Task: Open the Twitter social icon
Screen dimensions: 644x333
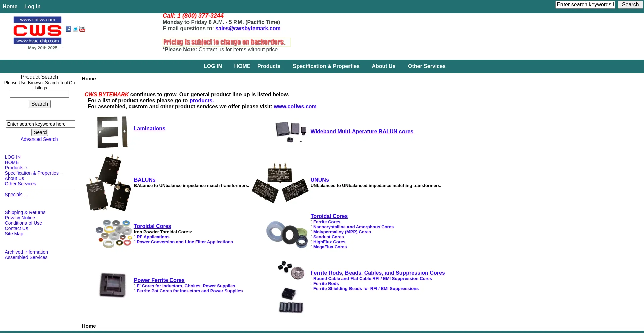Action: tap(75, 29)
